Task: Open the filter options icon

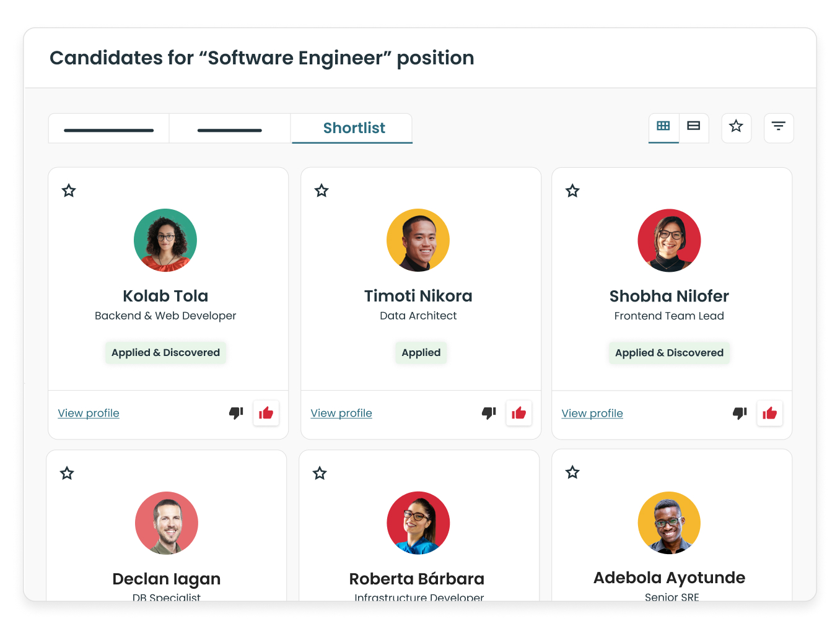Action: click(779, 128)
